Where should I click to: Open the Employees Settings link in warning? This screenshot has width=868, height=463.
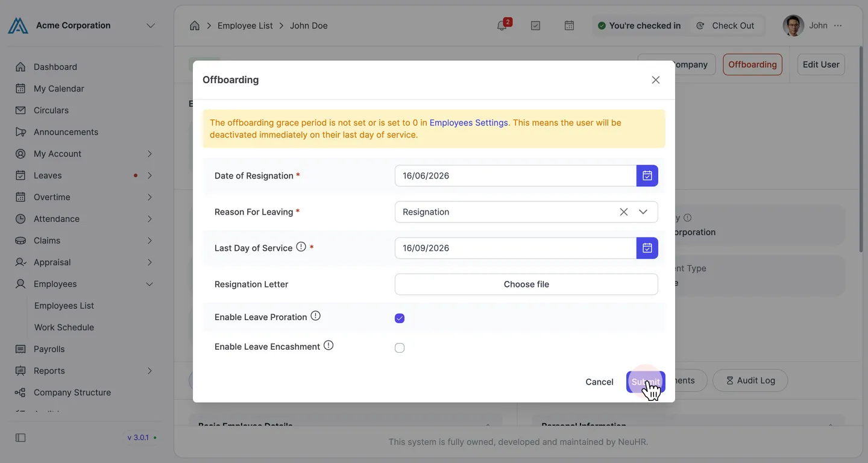(x=469, y=122)
